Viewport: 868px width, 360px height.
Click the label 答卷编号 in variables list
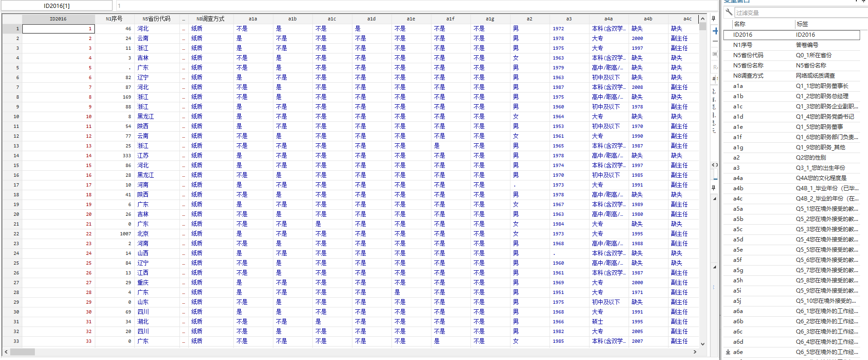(807, 45)
